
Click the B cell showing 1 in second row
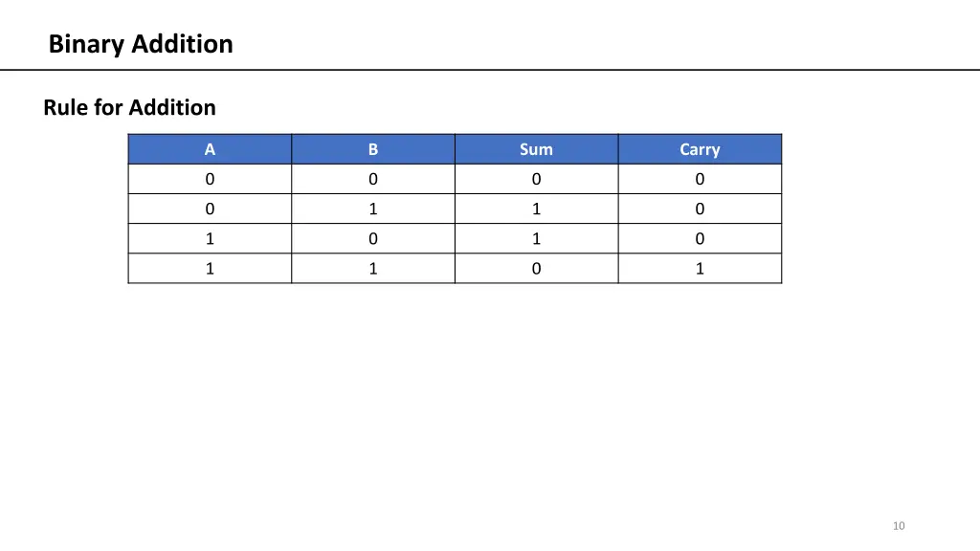coord(373,209)
